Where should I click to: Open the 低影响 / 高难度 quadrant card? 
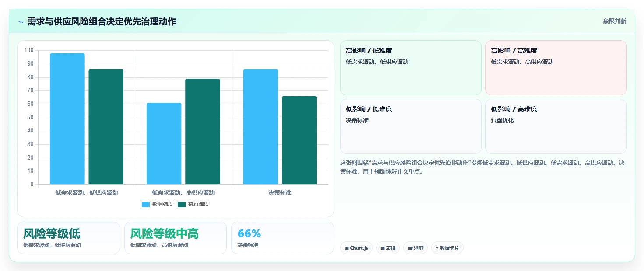coord(556,126)
